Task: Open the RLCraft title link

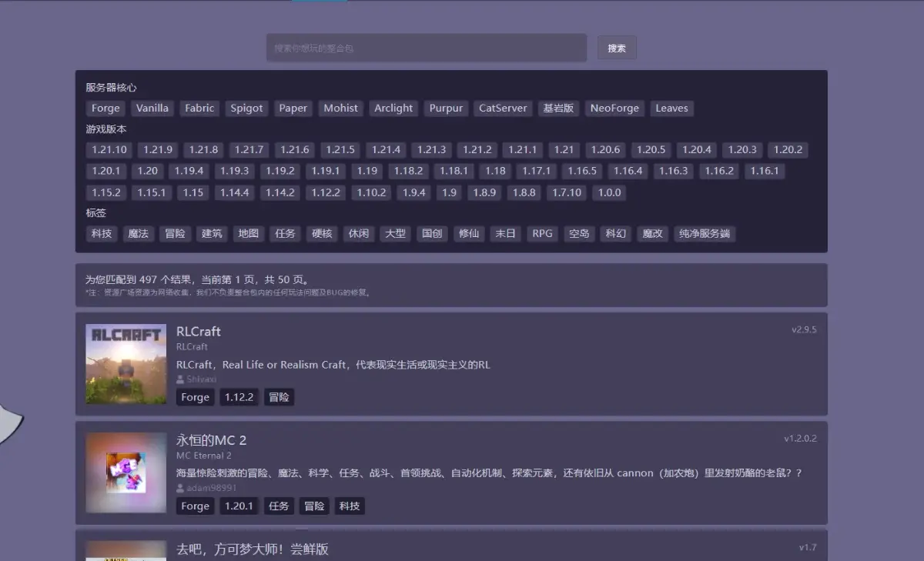Action: (x=199, y=332)
